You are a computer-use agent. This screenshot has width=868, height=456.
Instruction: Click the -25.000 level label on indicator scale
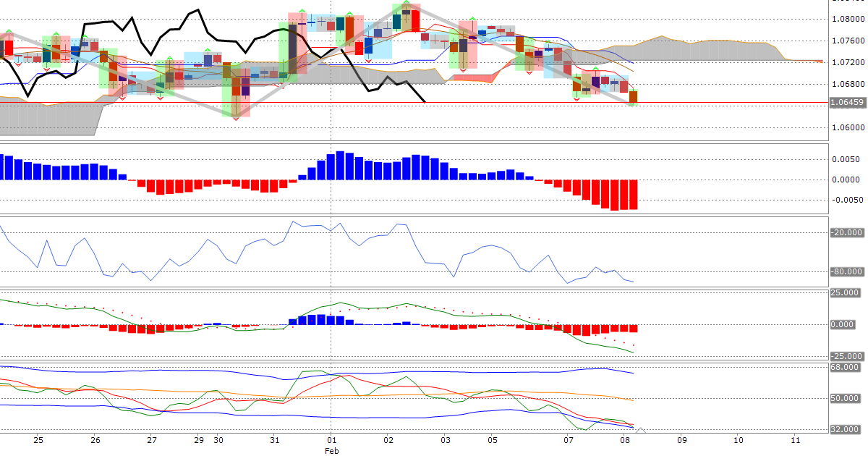(846, 356)
